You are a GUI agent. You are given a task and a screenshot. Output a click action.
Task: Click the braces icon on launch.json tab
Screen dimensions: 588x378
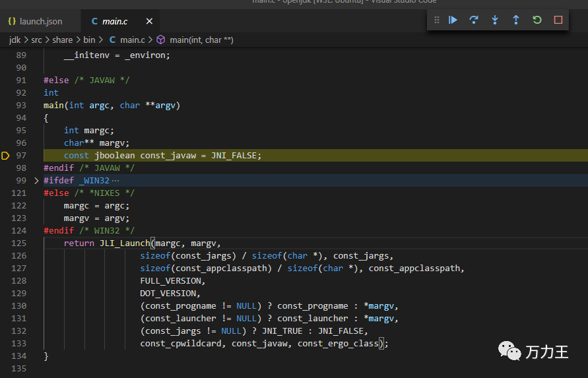pos(12,21)
